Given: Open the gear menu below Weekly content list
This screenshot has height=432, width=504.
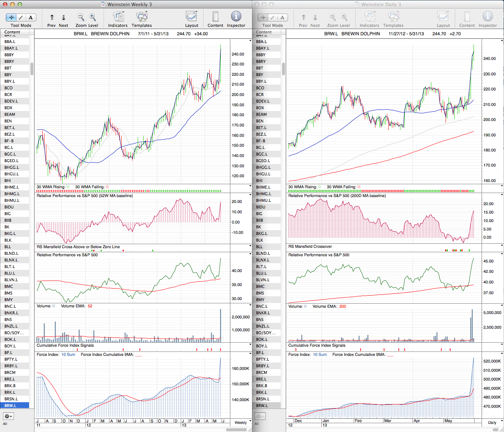Looking at the screenshot, I should tap(8, 416).
